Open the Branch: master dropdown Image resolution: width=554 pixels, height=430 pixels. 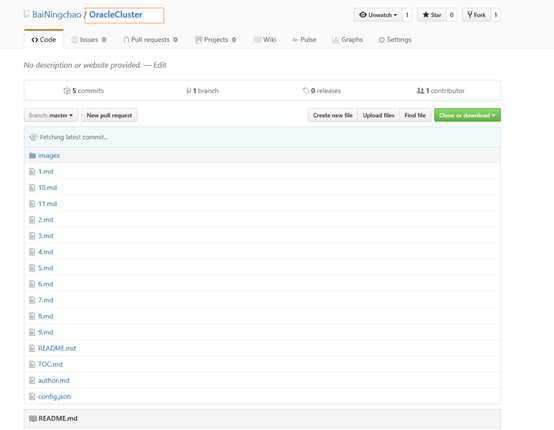point(51,116)
